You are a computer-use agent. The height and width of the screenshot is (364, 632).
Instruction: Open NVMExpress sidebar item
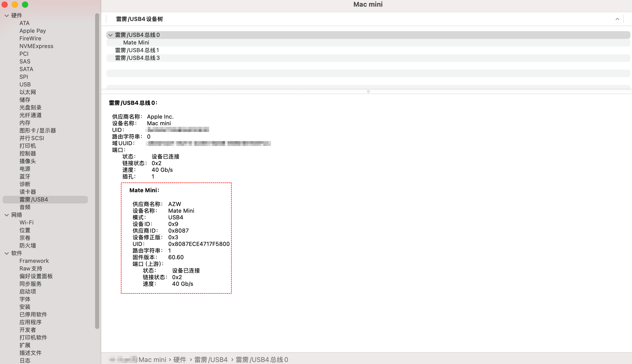click(x=36, y=46)
